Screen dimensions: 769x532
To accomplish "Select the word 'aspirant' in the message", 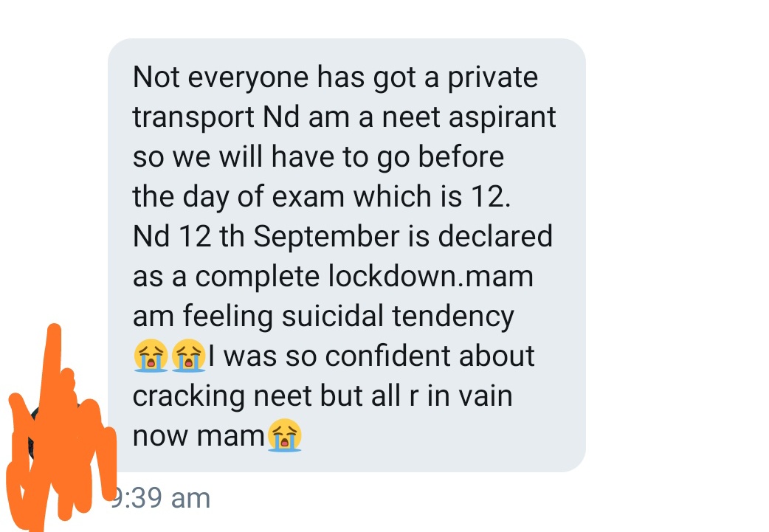I will (x=502, y=117).
